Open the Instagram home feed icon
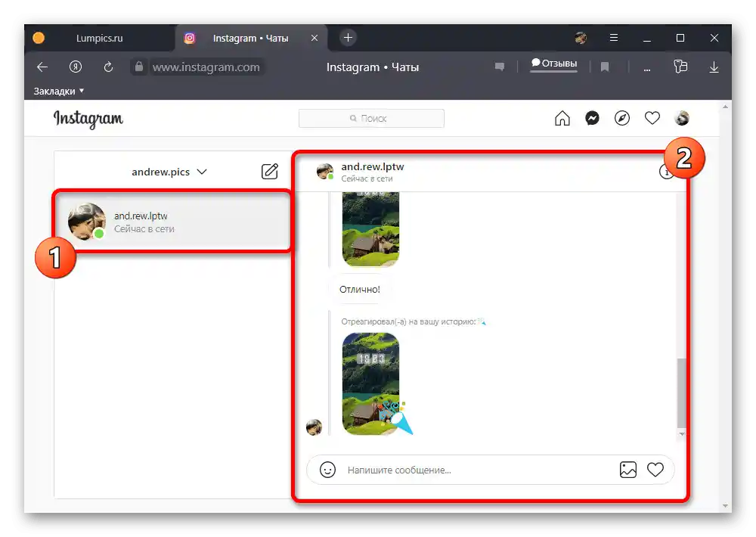Viewport: 756px width, 537px height. [562, 118]
